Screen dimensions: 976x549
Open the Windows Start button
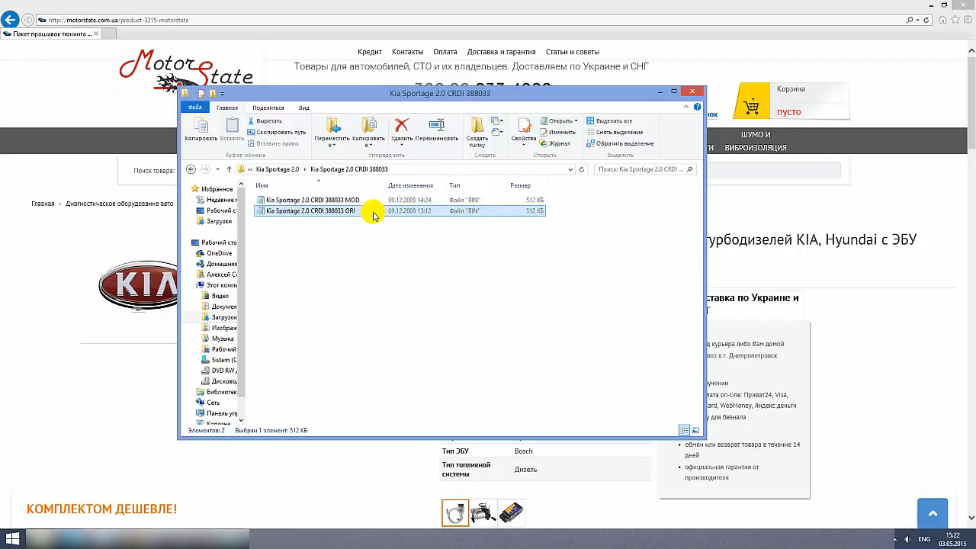tap(12, 538)
